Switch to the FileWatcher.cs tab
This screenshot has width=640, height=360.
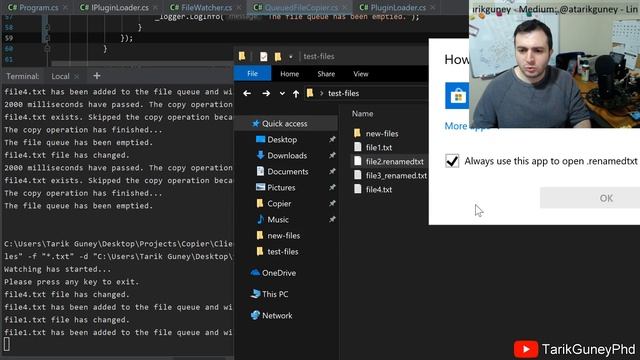(x=201, y=7)
